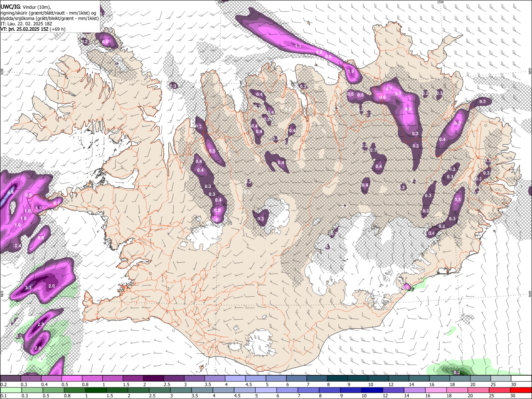Click the 15W longitude label at the top
The height and width of the screenshot is (399, 532).
point(440,2)
